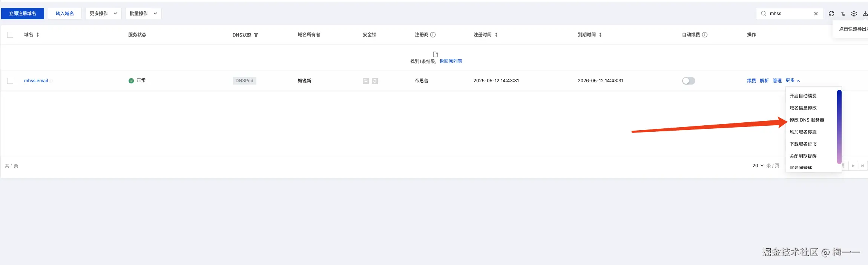Open the 20 条/页 page size dropdown

point(758,166)
